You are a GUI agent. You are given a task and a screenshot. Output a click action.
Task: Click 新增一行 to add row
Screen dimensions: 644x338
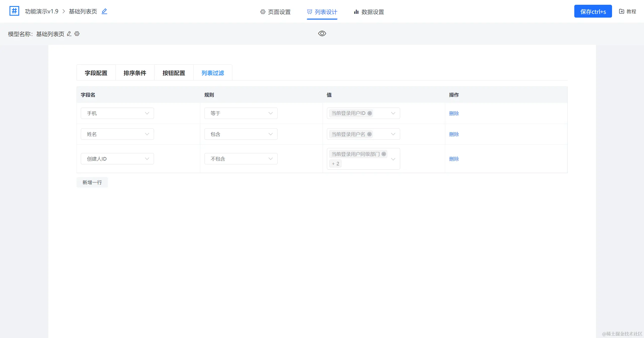pyautogui.click(x=92, y=182)
